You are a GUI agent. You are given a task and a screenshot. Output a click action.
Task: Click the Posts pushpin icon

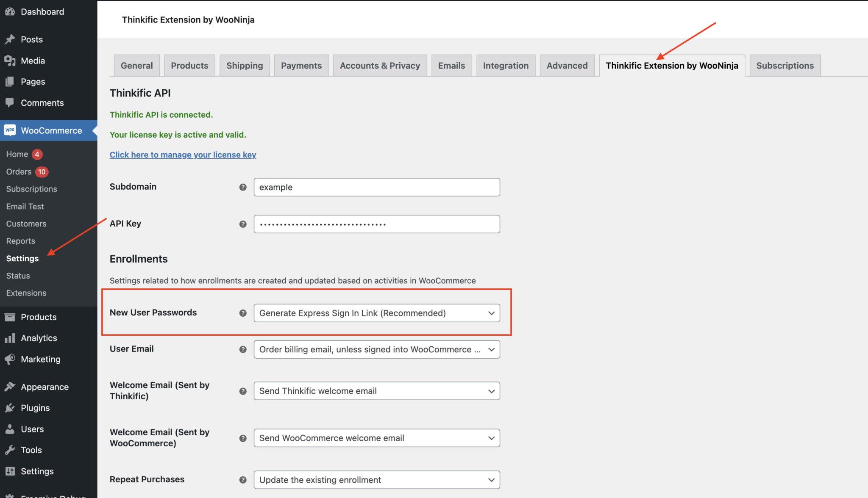pos(10,39)
